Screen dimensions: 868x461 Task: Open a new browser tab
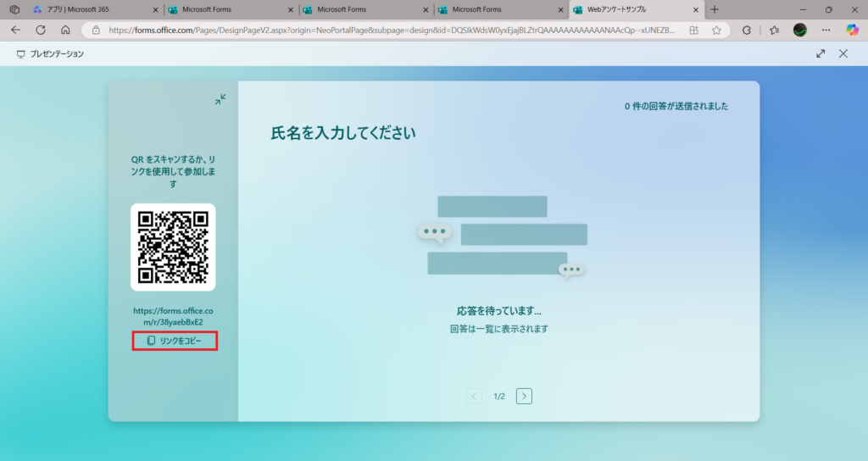715,9
